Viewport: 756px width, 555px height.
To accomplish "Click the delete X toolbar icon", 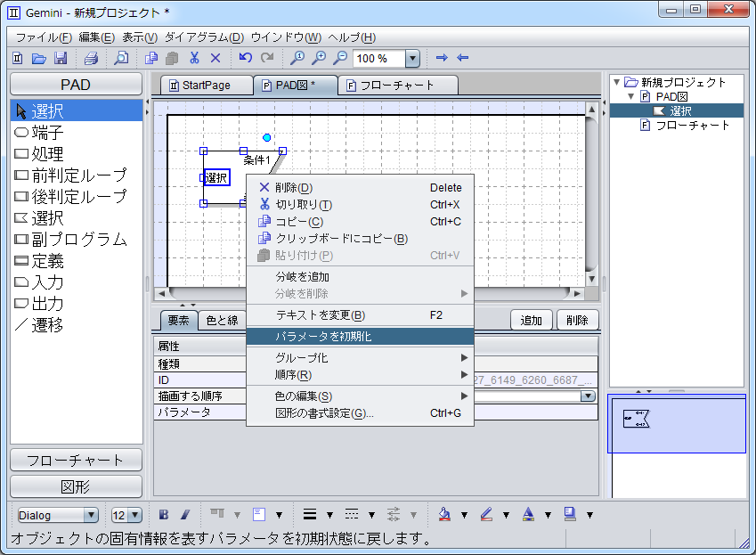I will tap(215, 58).
